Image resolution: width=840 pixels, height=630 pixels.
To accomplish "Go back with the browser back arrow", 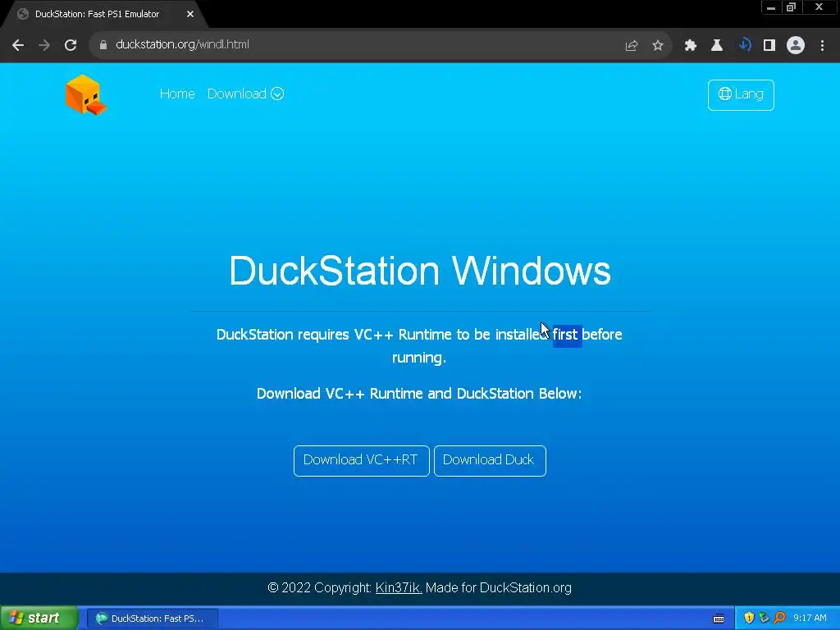I will [18, 45].
